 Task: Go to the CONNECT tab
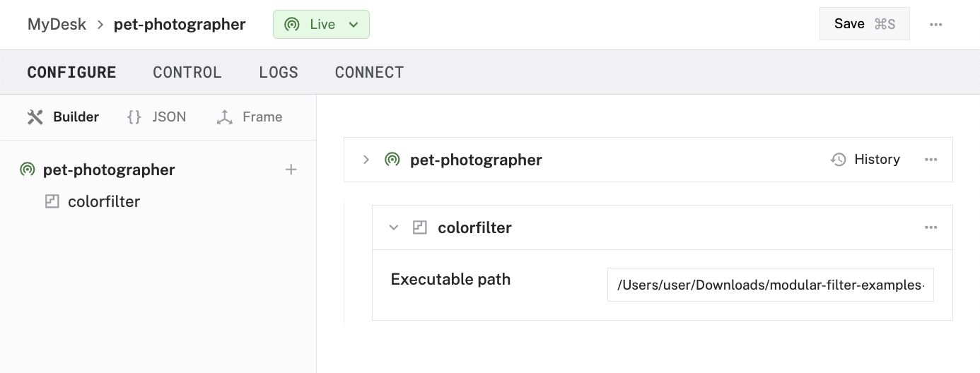click(x=369, y=73)
